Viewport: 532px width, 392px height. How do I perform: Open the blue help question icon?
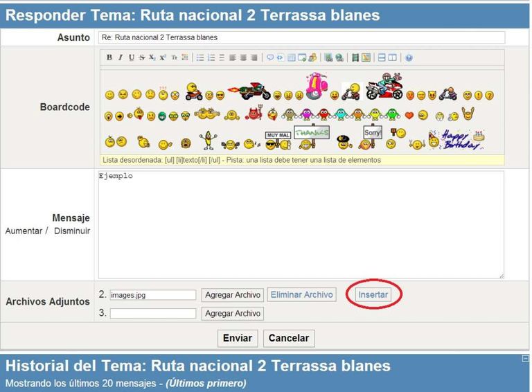[x=409, y=57]
